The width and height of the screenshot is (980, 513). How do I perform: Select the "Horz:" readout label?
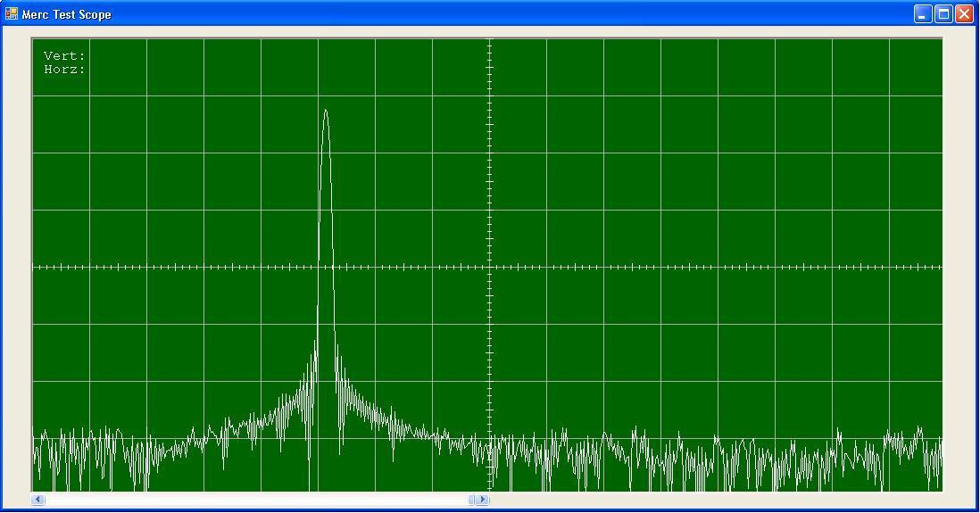64,70
